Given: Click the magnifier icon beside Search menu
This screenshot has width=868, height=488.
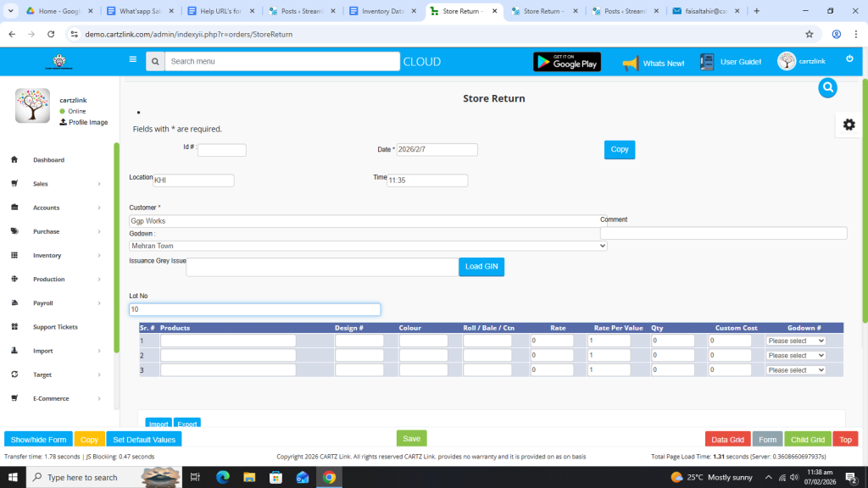Looking at the screenshot, I should click(x=154, y=62).
